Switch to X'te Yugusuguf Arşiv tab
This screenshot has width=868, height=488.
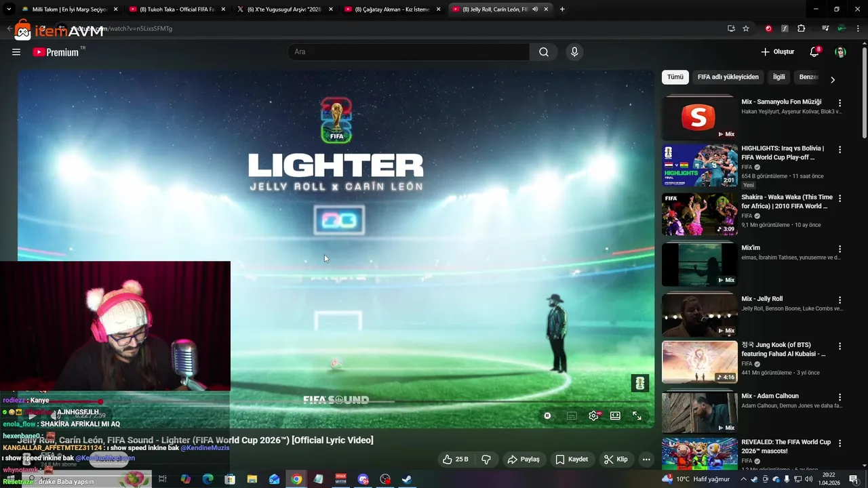click(285, 9)
